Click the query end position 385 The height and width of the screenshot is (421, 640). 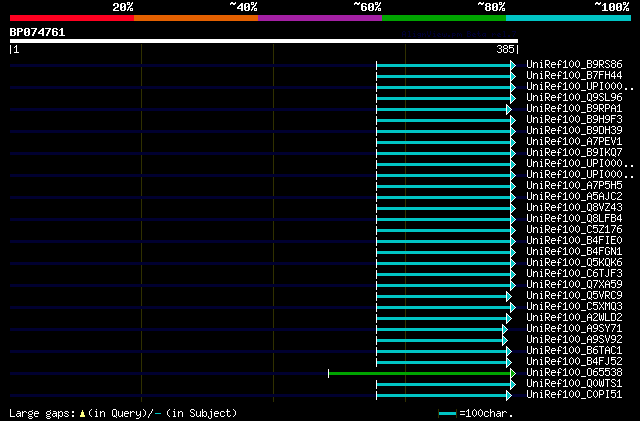[505, 49]
